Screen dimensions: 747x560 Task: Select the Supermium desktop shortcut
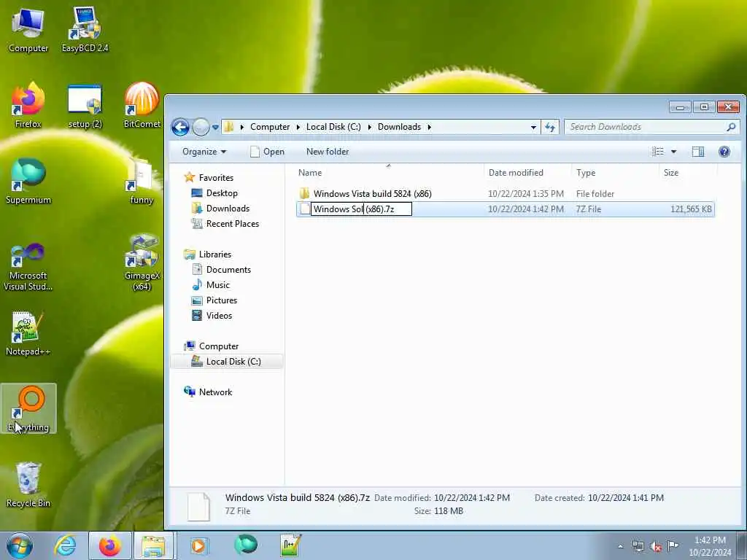click(28, 182)
